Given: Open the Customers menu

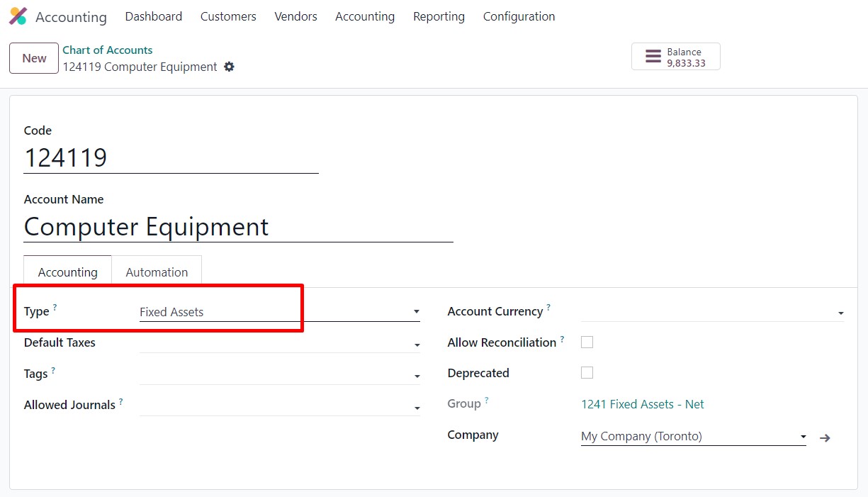Looking at the screenshot, I should pos(228,16).
